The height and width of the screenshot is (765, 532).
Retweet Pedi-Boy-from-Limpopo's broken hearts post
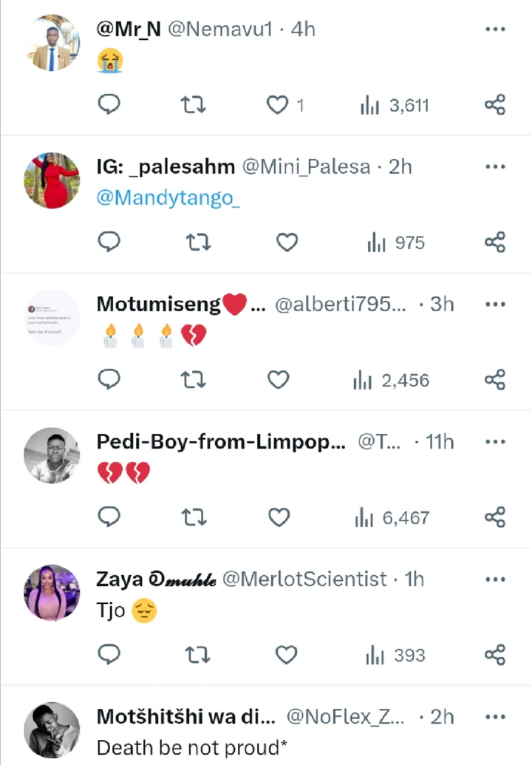point(194,517)
